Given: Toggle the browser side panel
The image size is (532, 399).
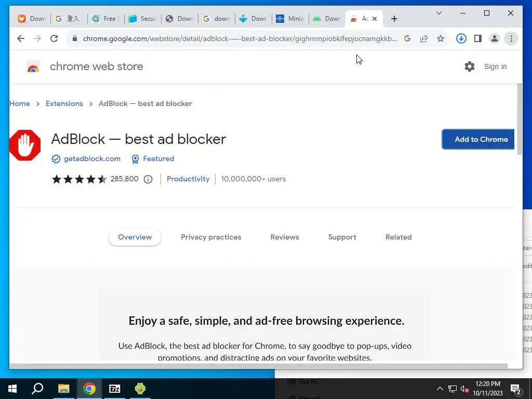Looking at the screenshot, I should (x=478, y=38).
